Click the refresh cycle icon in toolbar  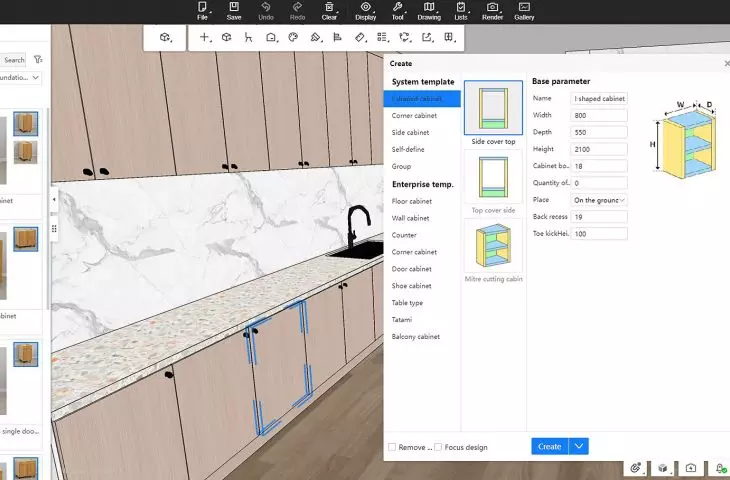coord(404,37)
